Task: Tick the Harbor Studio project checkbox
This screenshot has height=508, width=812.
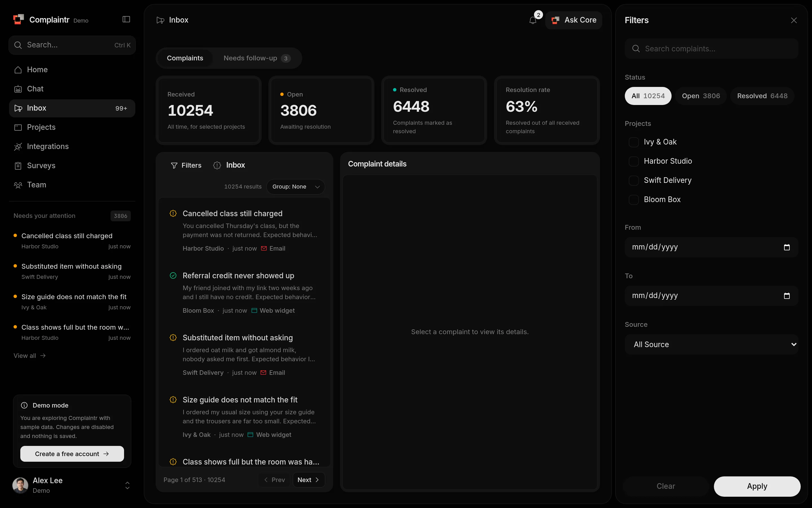Action: (x=634, y=161)
